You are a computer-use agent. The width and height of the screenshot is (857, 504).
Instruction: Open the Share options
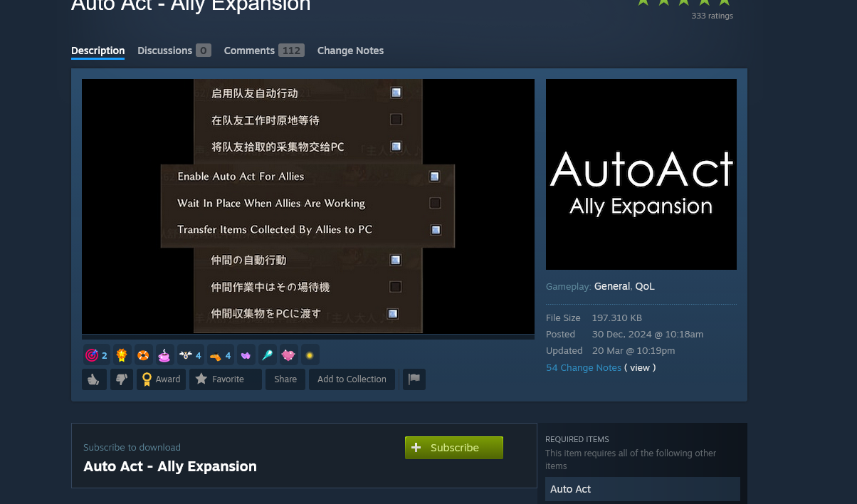285,379
